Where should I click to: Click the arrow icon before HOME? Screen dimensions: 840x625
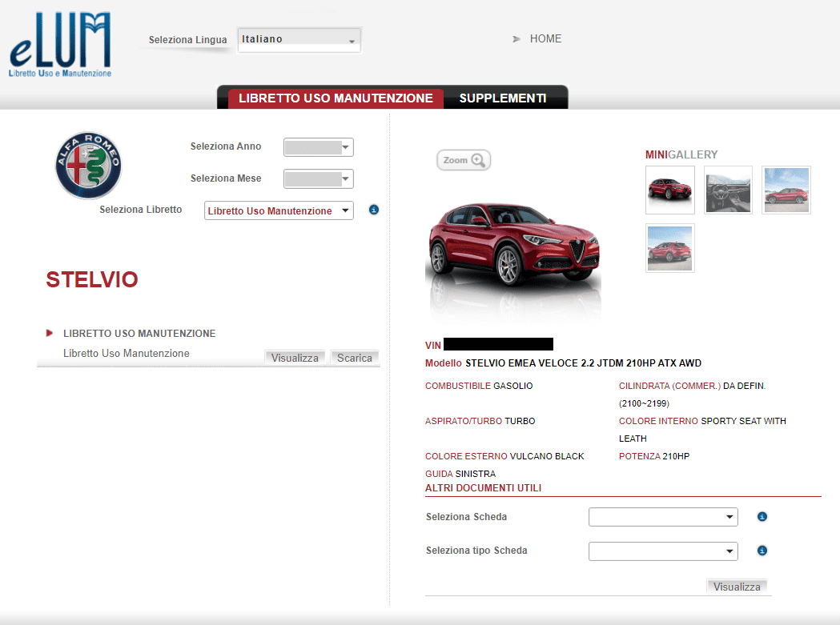[516, 39]
